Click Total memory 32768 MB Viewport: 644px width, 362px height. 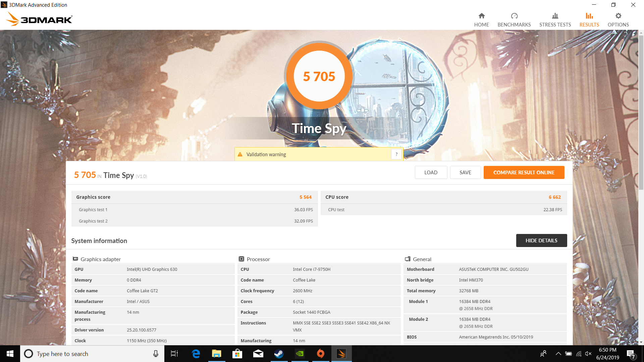coord(469,291)
